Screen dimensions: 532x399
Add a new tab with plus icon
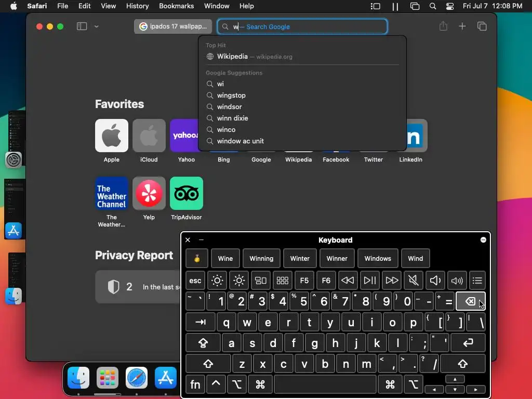point(462,26)
